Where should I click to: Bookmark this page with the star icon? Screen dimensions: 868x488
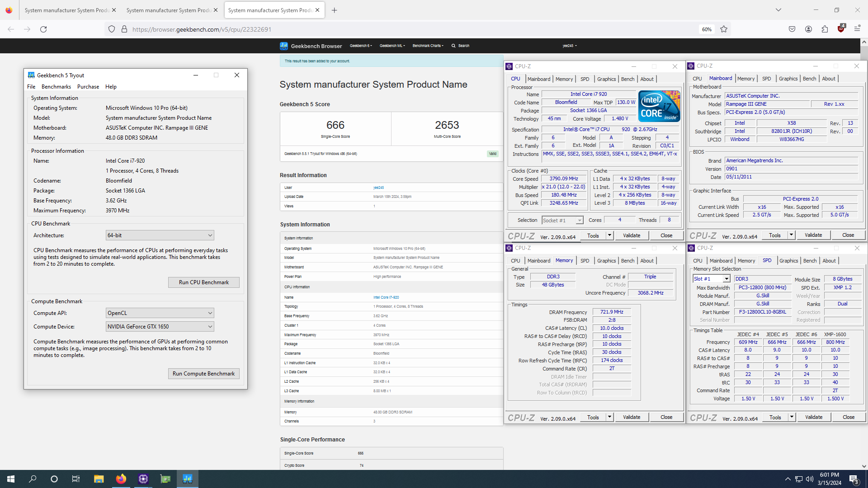point(724,29)
